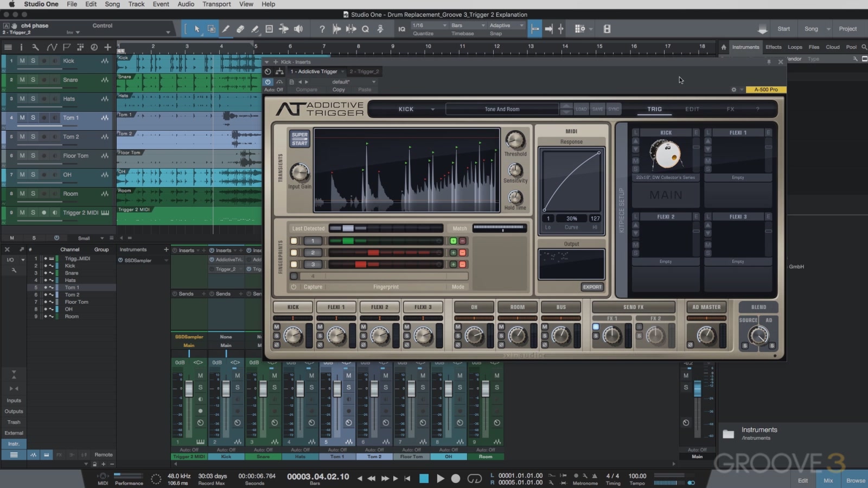The width and height of the screenshot is (868, 488).
Task: Click the Record button in the transport
Action: click(456, 478)
